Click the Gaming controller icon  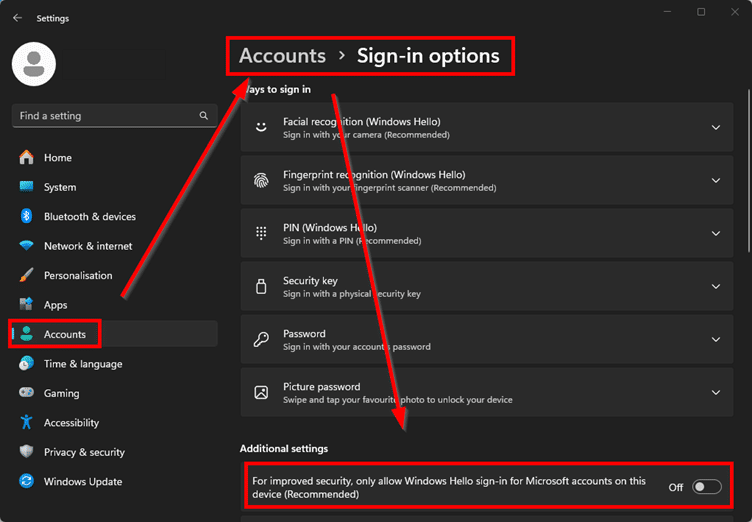(x=26, y=393)
